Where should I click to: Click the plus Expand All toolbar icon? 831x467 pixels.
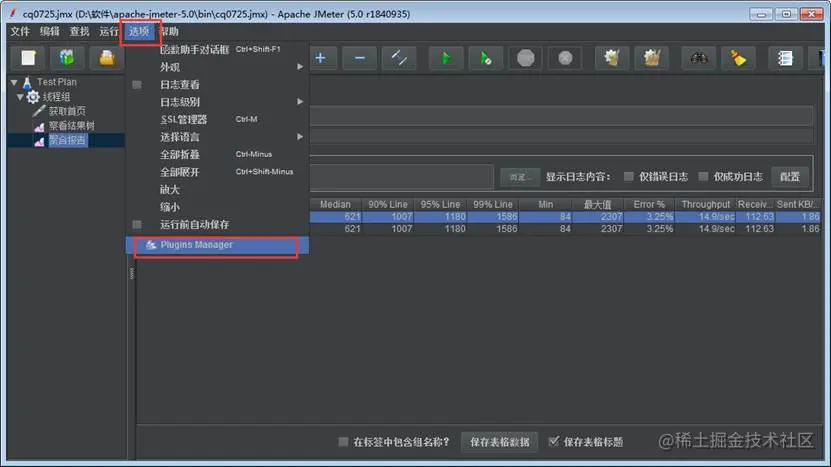coord(321,58)
